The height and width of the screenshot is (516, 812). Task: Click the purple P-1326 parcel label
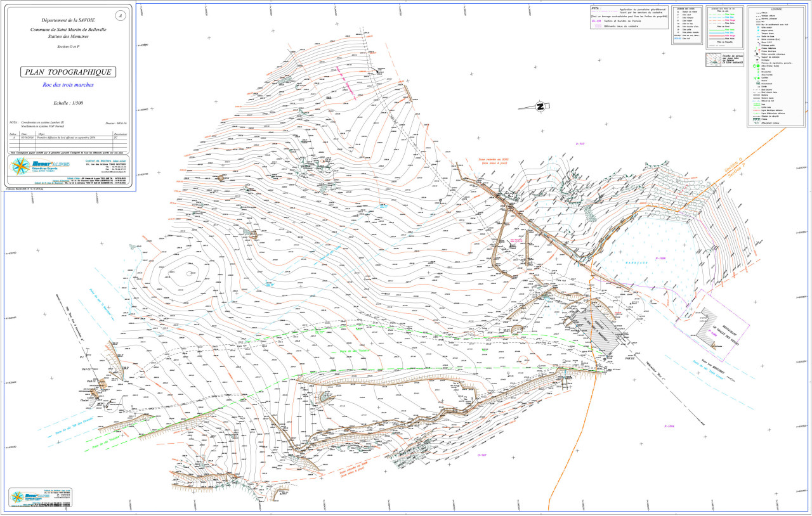point(660,259)
